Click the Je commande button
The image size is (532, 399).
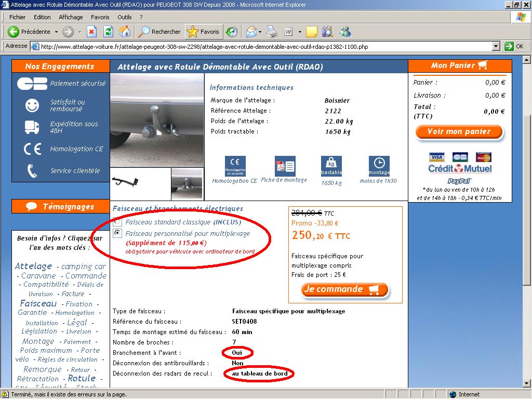click(x=344, y=290)
